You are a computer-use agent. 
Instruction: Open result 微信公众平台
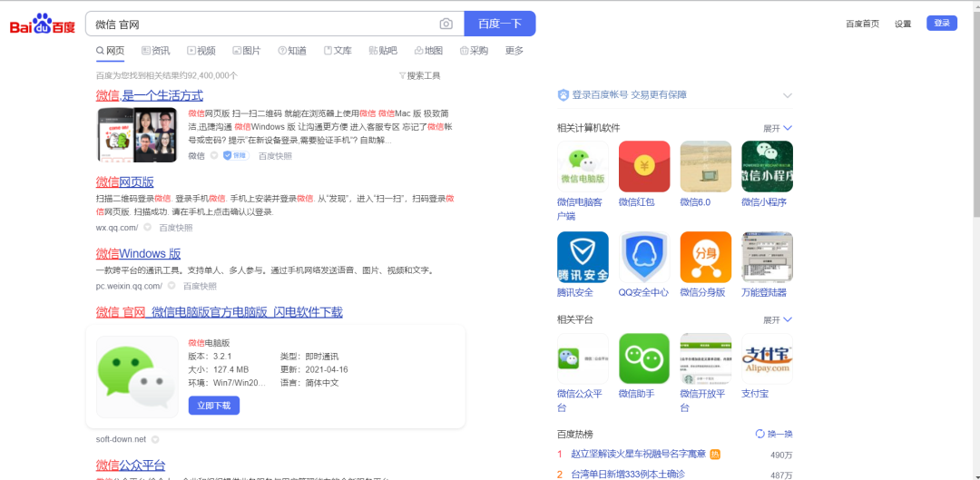130,465
